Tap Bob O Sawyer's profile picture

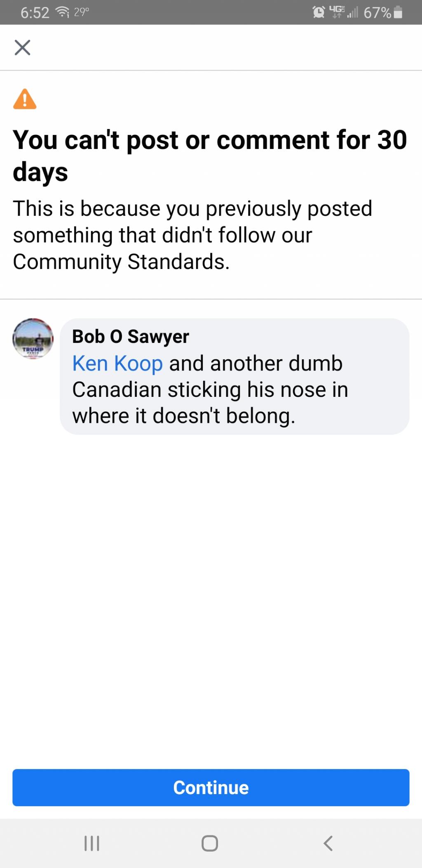33,339
